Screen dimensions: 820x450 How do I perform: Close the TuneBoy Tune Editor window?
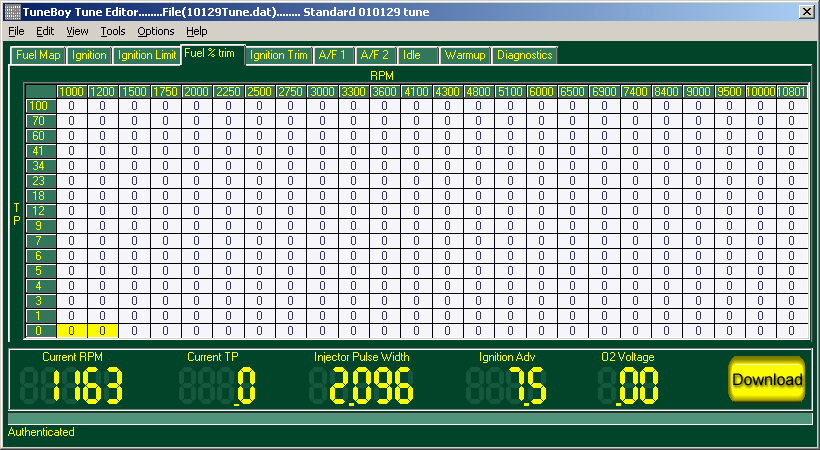(x=806, y=12)
